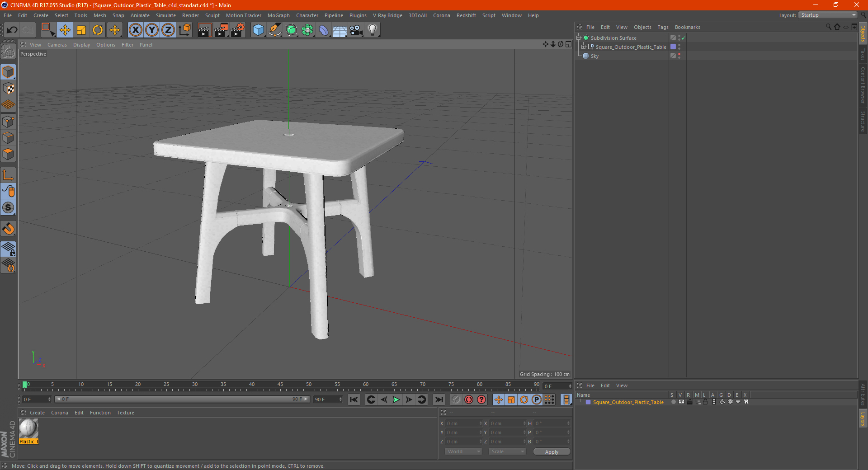Add a Floor environment object
The width and height of the screenshot is (868, 470).
coord(340,30)
